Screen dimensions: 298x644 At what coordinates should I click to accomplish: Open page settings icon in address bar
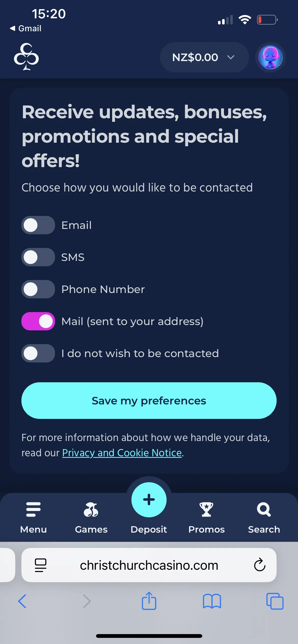40,565
